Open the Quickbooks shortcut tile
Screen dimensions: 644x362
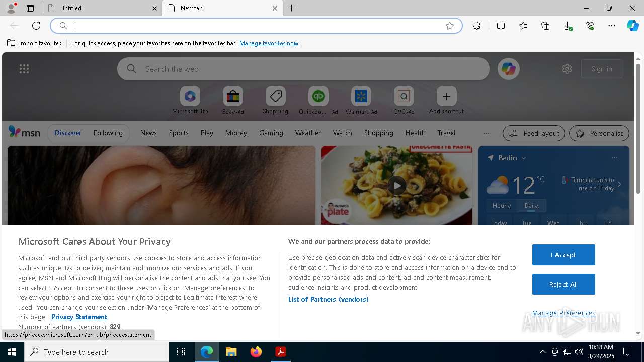(x=318, y=101)
